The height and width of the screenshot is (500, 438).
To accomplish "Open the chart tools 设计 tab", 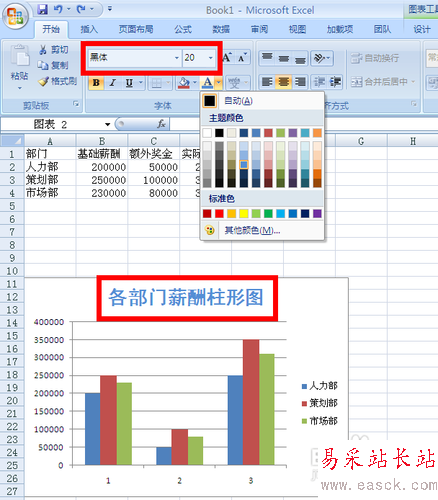I will point(422,29).
